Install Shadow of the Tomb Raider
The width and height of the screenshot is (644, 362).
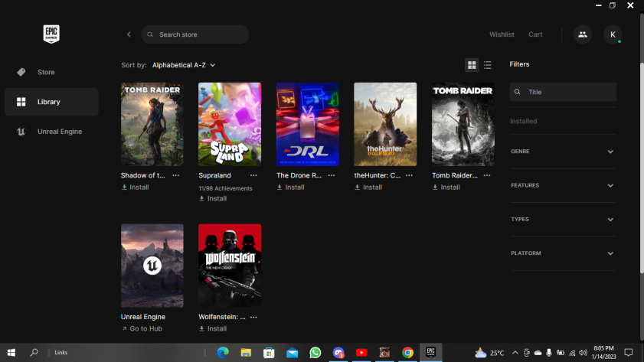pos(135,188)
